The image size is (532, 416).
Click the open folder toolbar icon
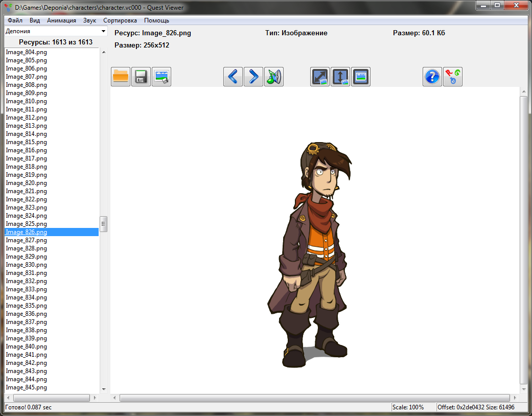click(121, 77)
